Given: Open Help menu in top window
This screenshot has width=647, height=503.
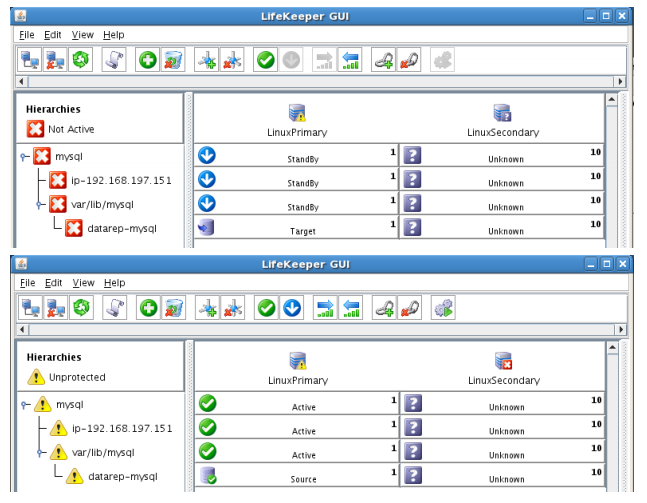Looking at the screenshot, I should click(113, 35).
